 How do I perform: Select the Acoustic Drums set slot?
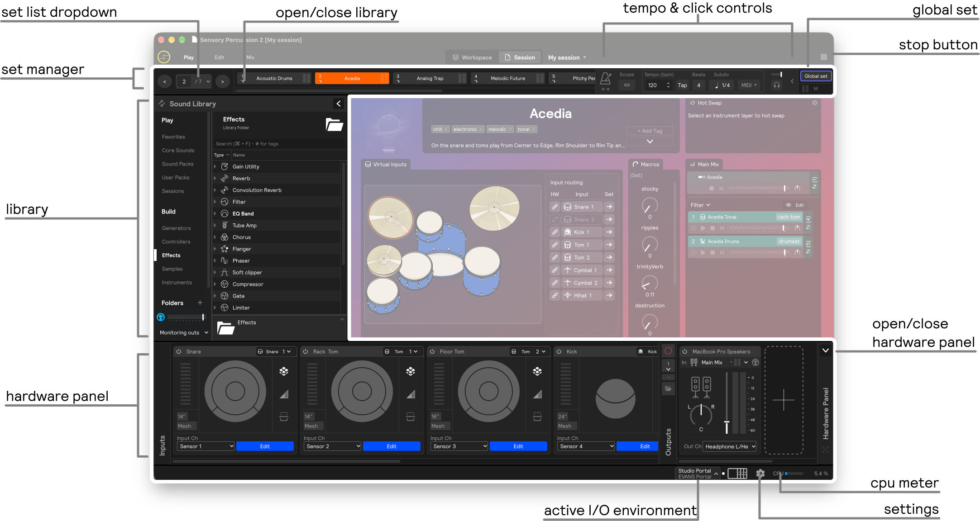(274, 78)
